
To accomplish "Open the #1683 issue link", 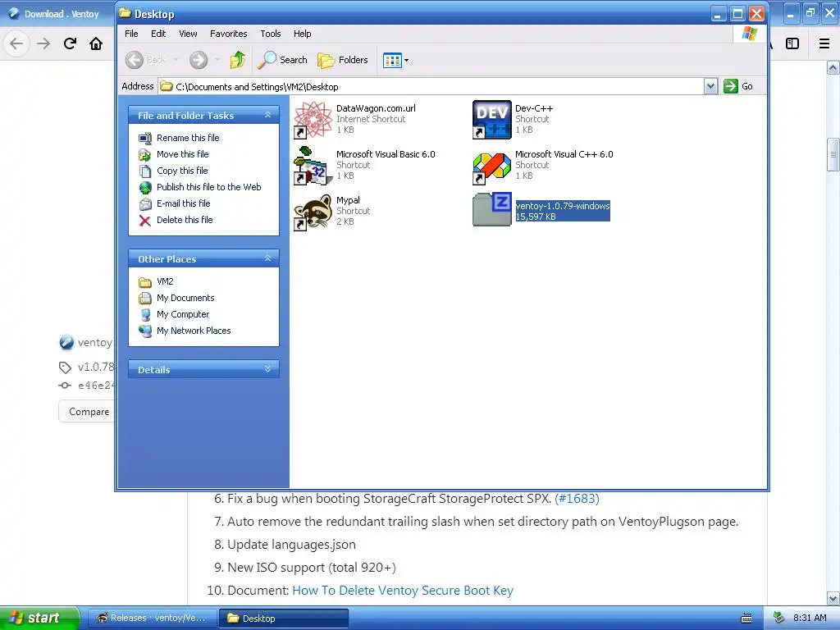I will [577, 498].
